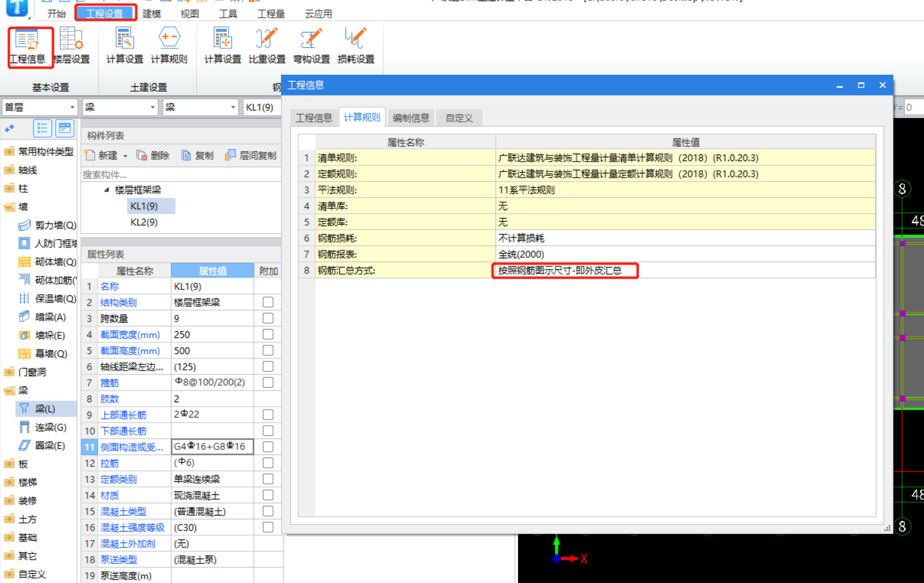
Task: Open 开始 ribbon tab
Action: 56,13
